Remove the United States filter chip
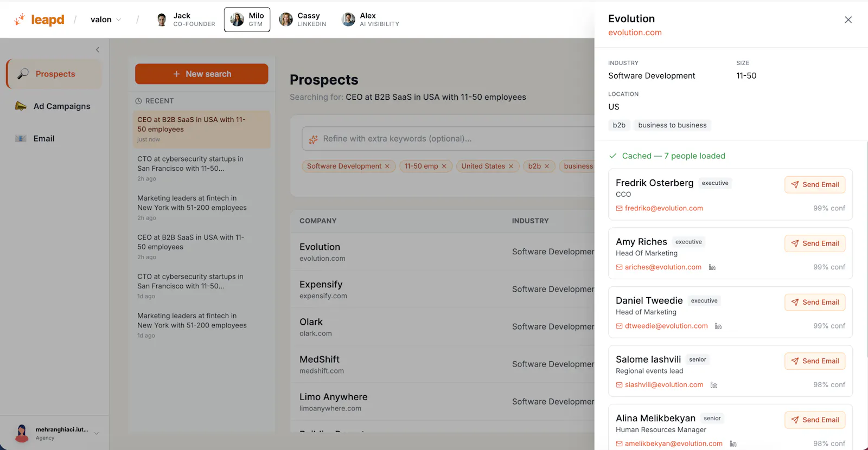Viewport: 868px width, 450px height. (x=511, y=166)
